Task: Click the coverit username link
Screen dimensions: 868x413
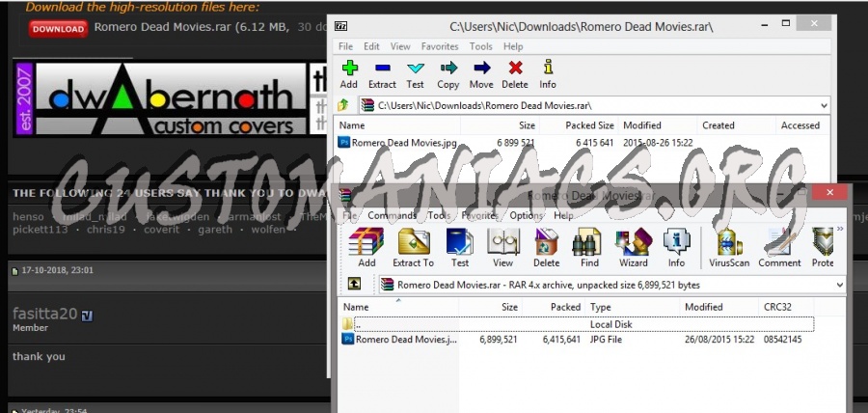Action: 162,230
